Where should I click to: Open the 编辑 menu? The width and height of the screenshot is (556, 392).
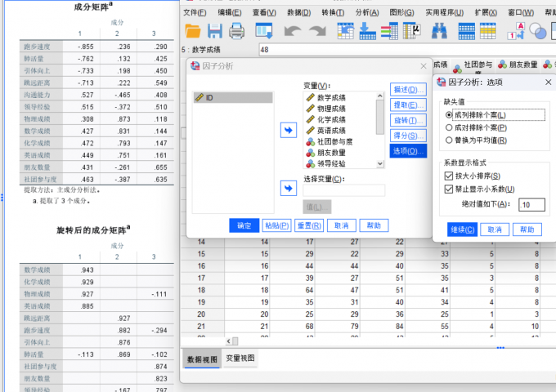[230, 13]
